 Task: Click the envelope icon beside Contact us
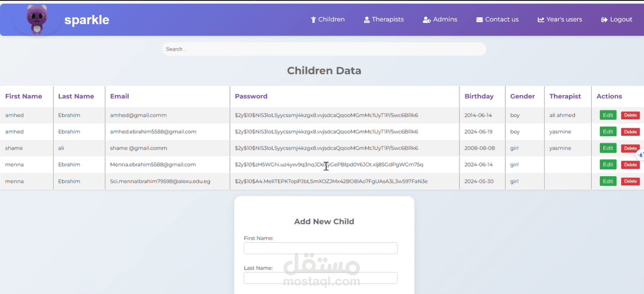pos(480,20)
